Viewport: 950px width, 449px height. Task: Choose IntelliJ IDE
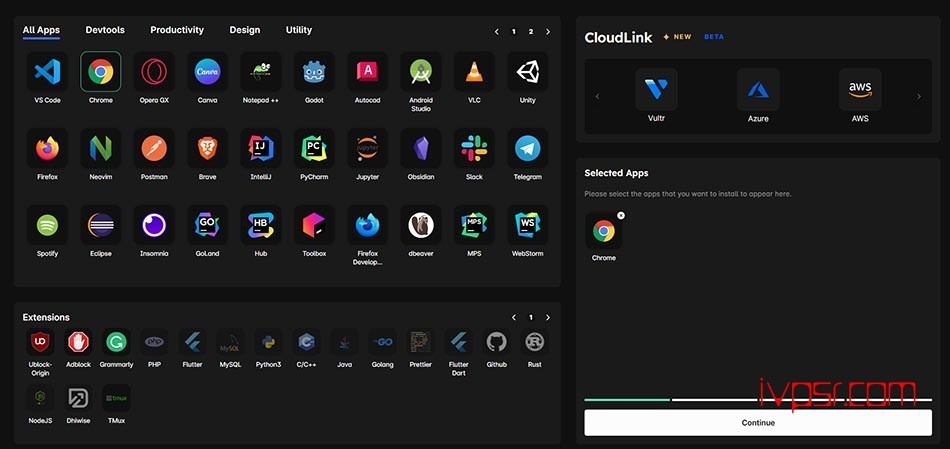pyautogui.click(x=261, y=148)
